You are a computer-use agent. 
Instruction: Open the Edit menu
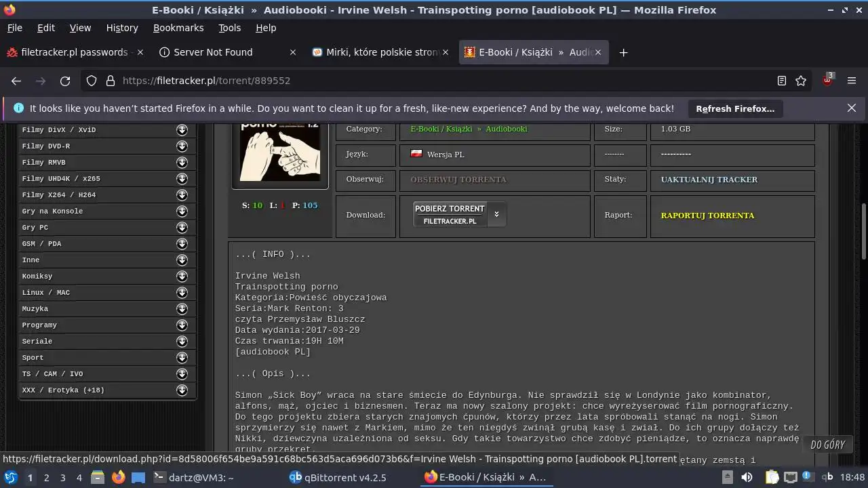coord(46,28)
